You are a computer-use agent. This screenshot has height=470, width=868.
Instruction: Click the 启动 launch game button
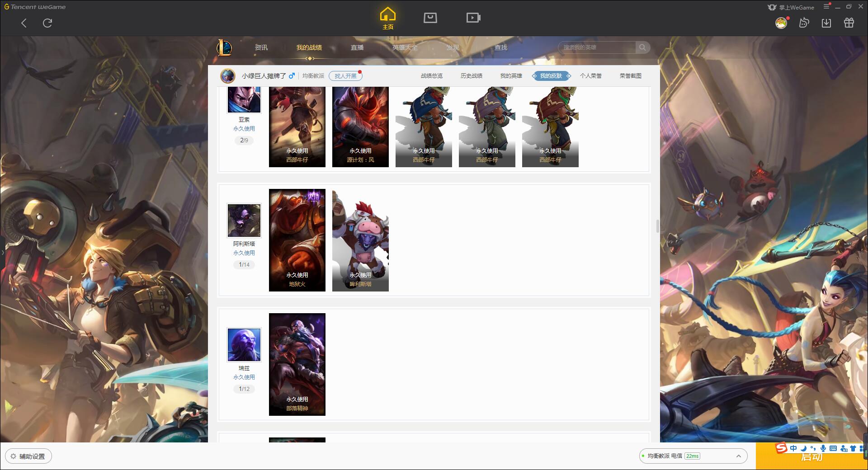coord(811,457)
